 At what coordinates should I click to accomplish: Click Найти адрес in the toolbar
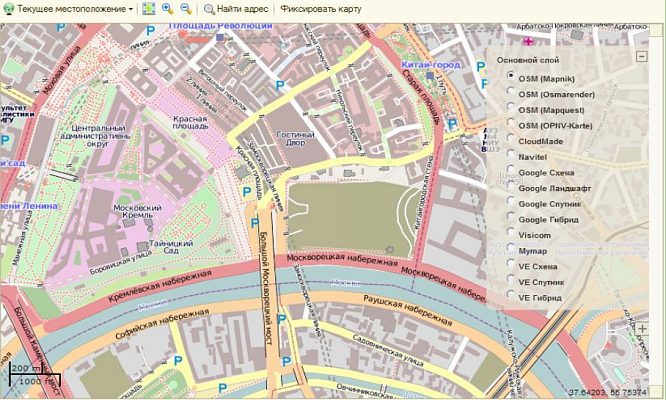[242, 8]
